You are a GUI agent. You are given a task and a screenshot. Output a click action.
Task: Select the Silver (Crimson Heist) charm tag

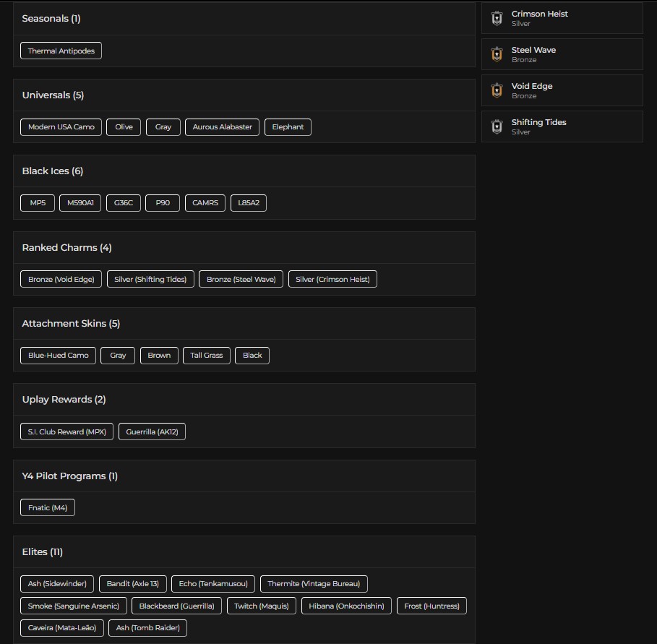point(332,279)
